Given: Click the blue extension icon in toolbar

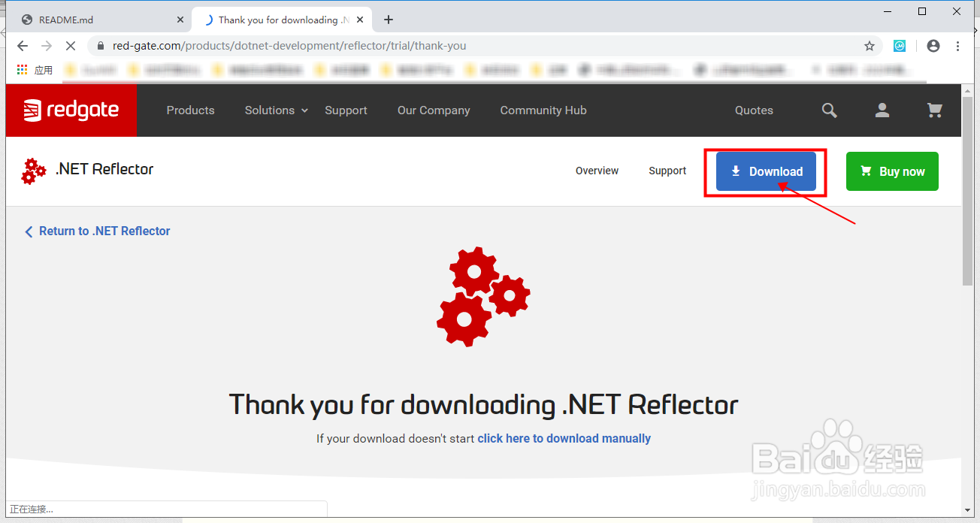Looking at the screenshot, I should pos(900,46).
